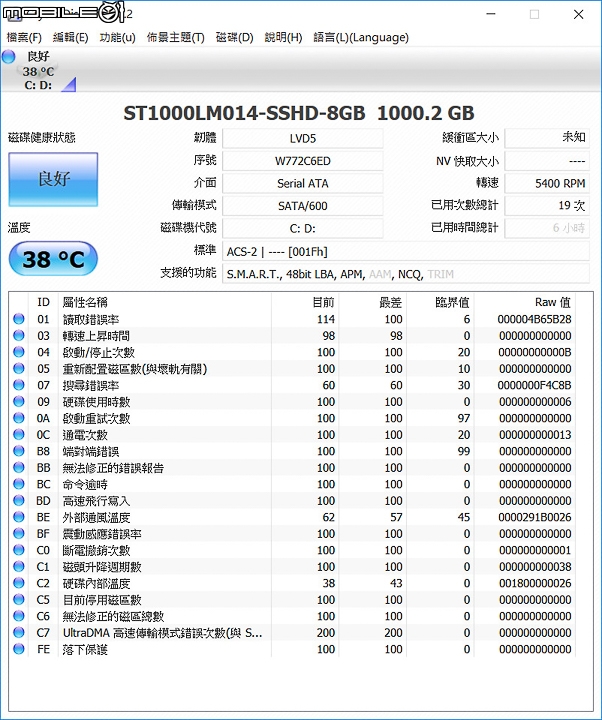Click status icon for attribute 01 讀取錯誤率
The image size is (602, 720).
point(19,319)
